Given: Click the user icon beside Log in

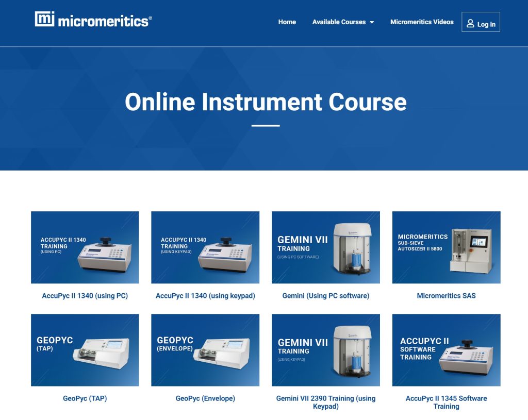Looking at the screenshot, I should [470, 24].
